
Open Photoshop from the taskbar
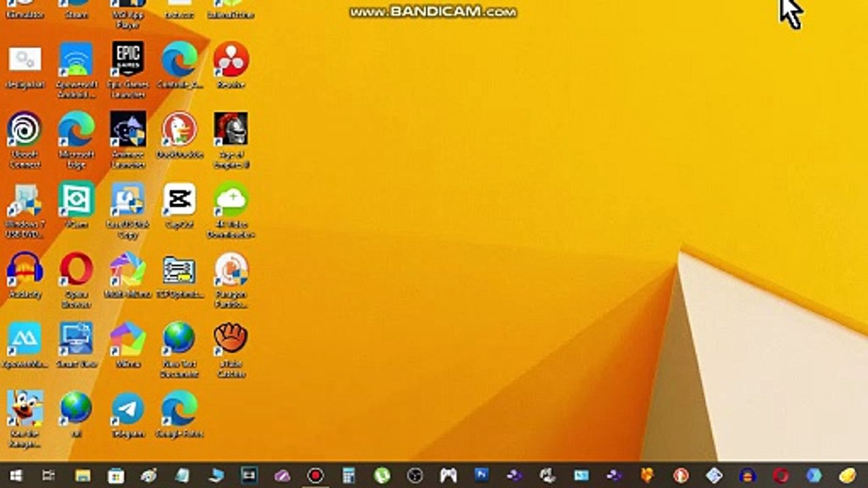click(481, 475)
